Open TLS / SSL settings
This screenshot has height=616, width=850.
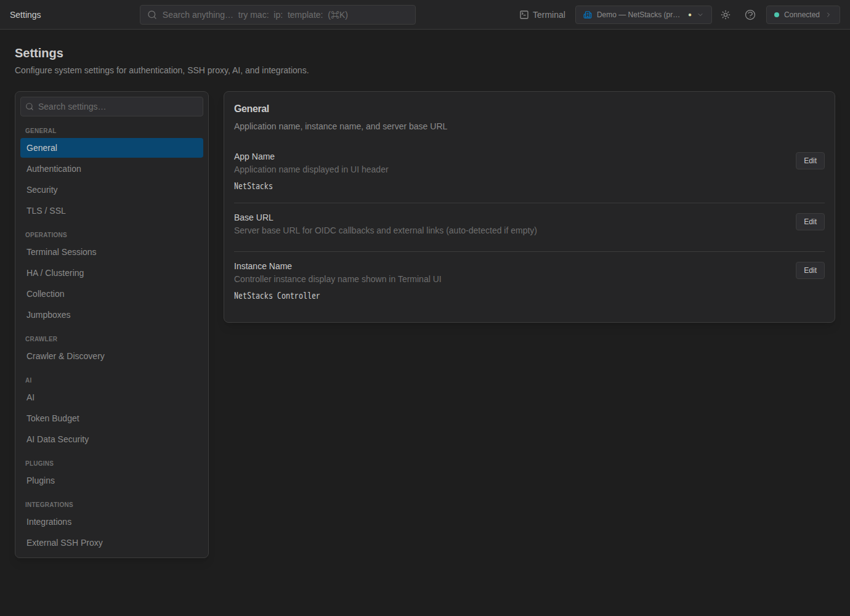(111, 211)
